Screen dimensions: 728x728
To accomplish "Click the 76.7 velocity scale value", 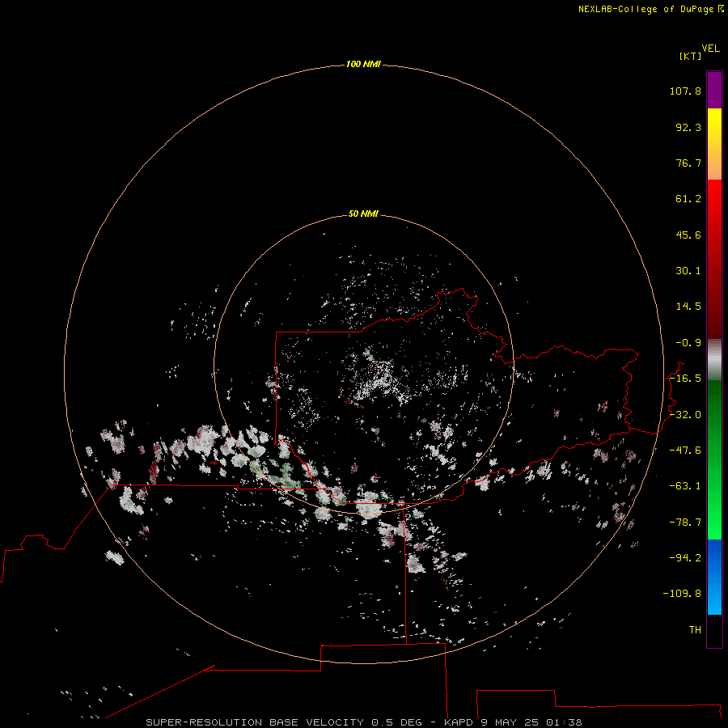I will [688, 163].
